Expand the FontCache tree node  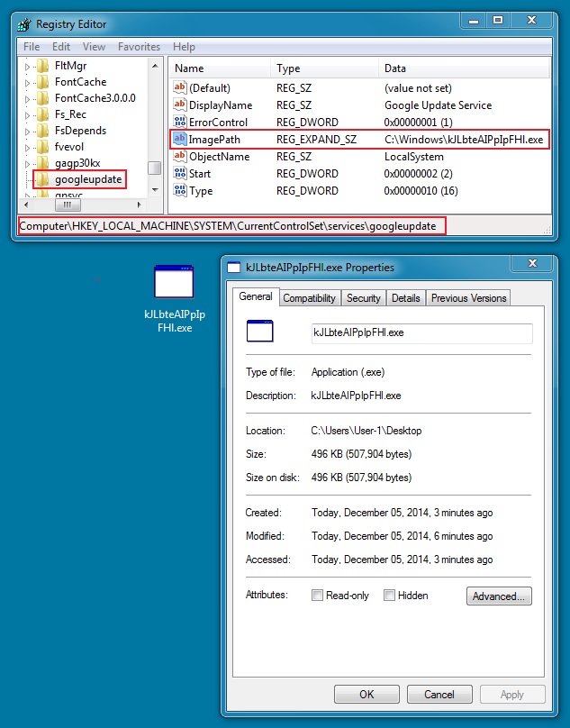point(27,83)
